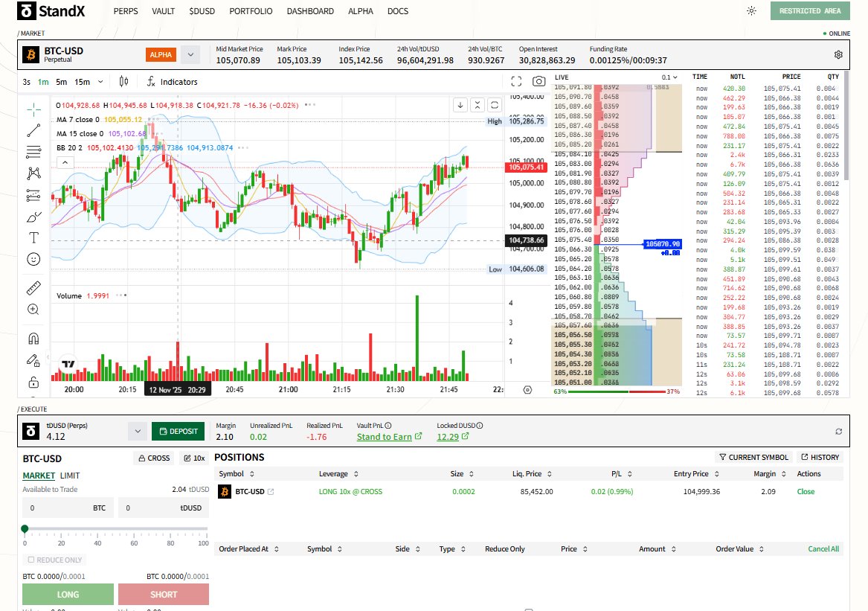868x611 pixels.
Task: Enter fullscreen chart mode
Action: (516, 81)
